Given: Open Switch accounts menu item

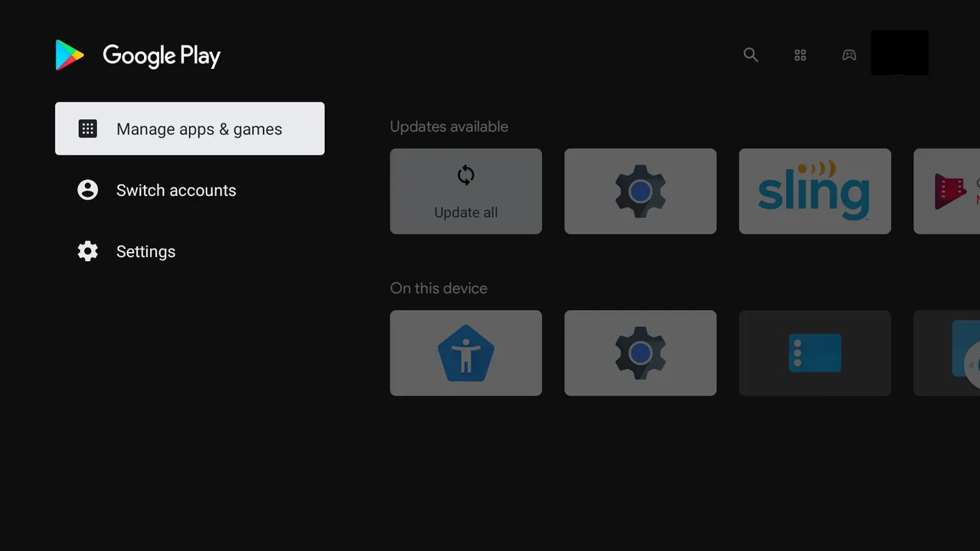Looking at the screenshot, I should [190, 190].
